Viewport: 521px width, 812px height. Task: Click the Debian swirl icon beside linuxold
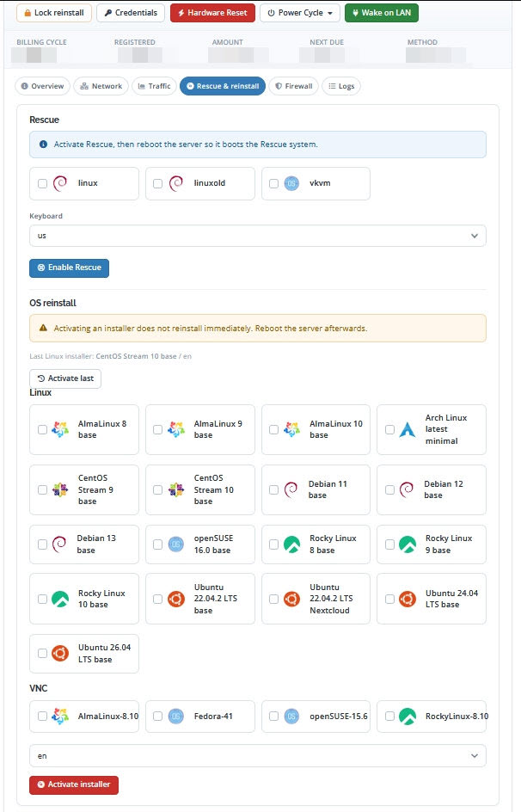pos(176,183)
